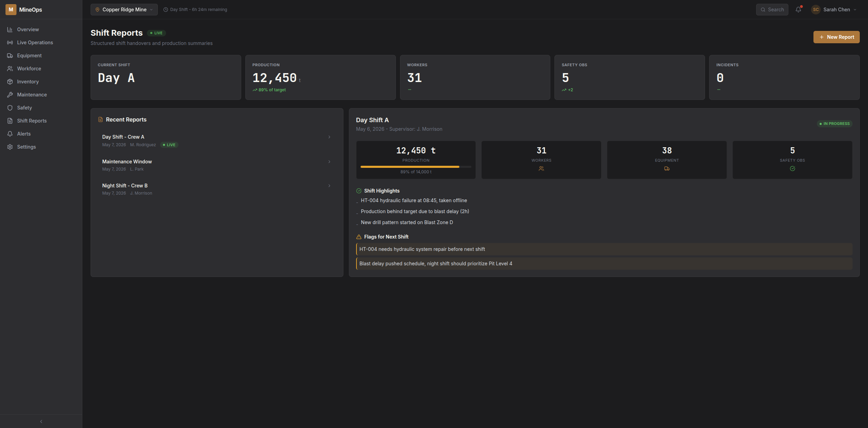Click the MineOps logo icon
This screenshot has height=428, width=868.
point(11,10)
